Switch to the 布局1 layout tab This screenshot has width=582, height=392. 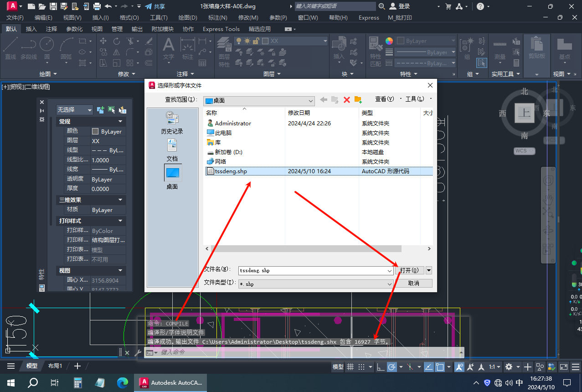55,366
